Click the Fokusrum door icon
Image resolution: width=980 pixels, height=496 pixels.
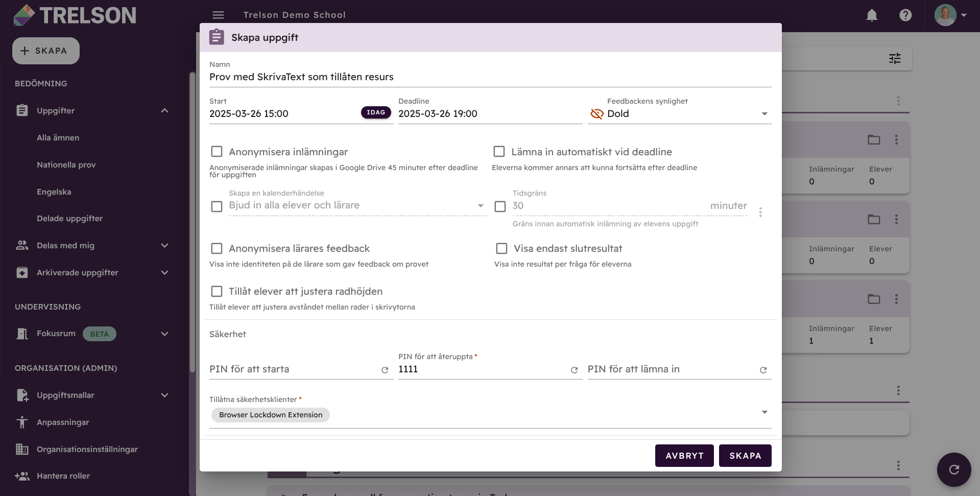(x=22, y=334)
